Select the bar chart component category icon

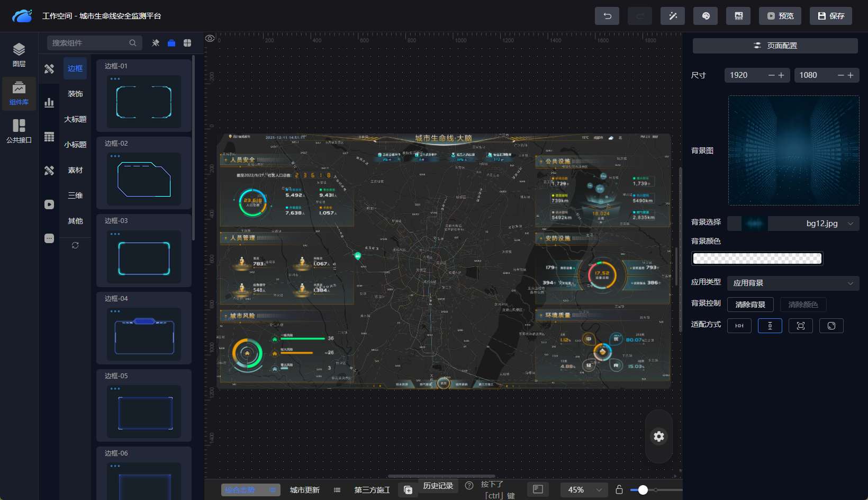49,103
